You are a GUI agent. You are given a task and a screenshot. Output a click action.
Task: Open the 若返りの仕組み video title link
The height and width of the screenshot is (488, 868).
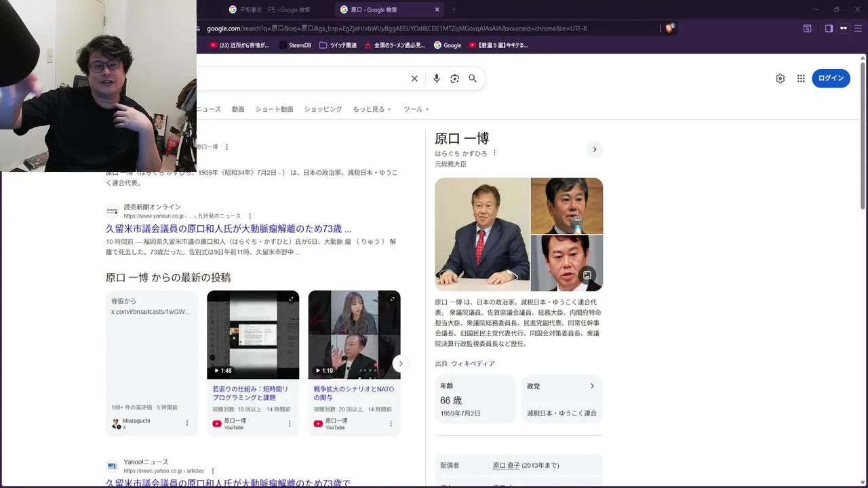coord(250,393)
